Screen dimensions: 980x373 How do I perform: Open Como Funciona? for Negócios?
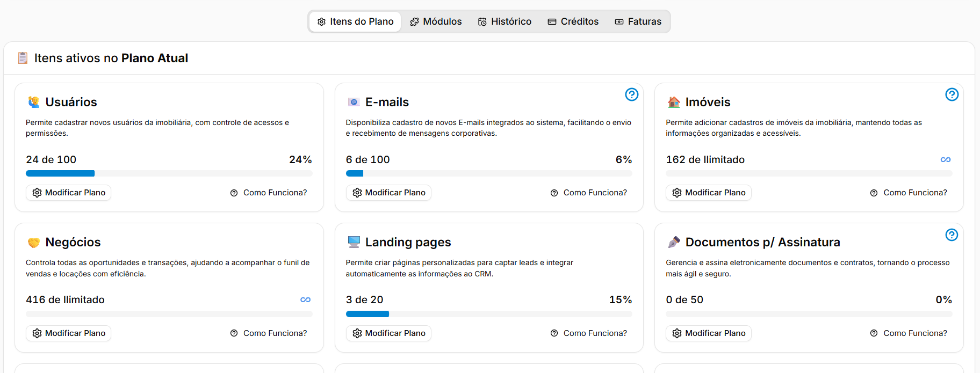pos(269,333)
